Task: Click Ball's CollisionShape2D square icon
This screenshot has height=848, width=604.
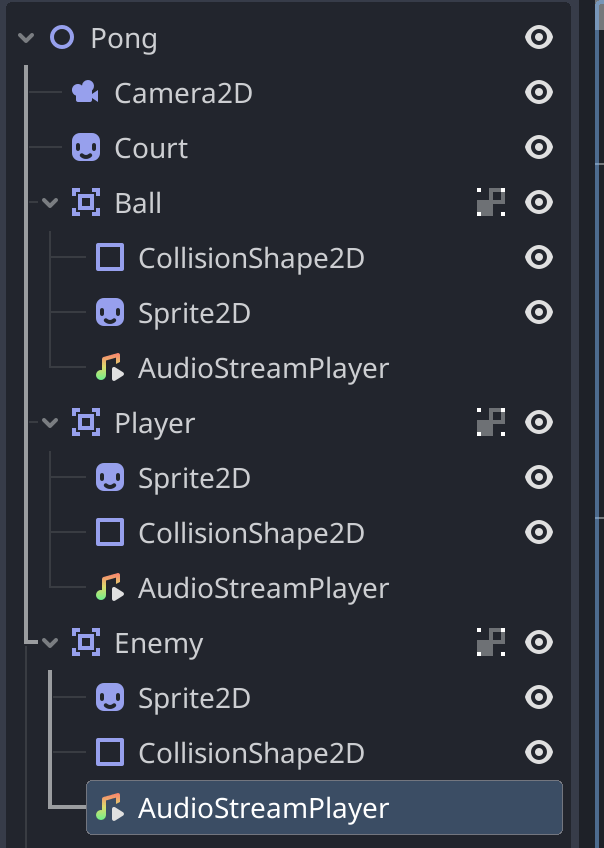Action: [x=110, y=258]
